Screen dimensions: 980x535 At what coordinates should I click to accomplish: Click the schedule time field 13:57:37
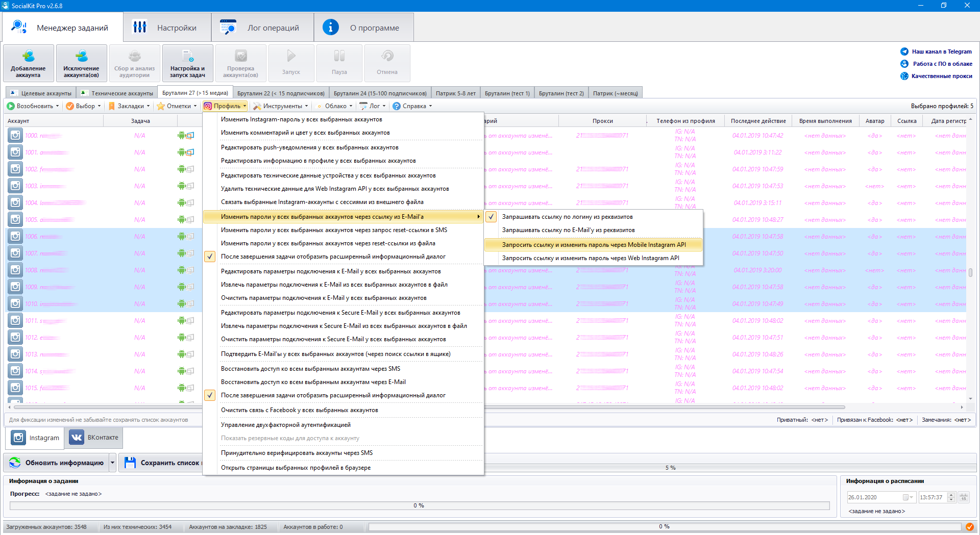(933, 497)
